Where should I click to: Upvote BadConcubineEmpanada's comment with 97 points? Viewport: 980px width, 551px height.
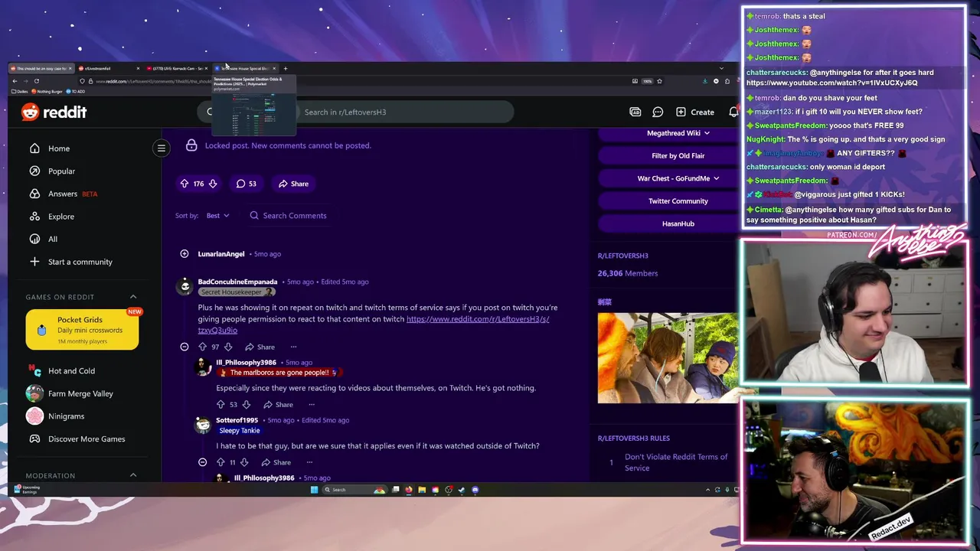pos(203,347)
